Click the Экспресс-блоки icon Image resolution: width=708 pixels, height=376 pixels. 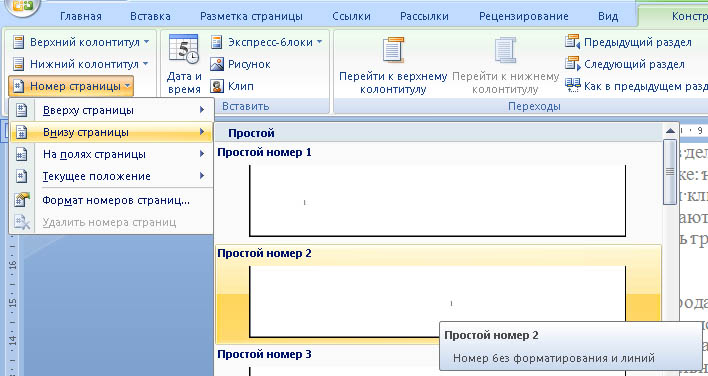[217, 42]
